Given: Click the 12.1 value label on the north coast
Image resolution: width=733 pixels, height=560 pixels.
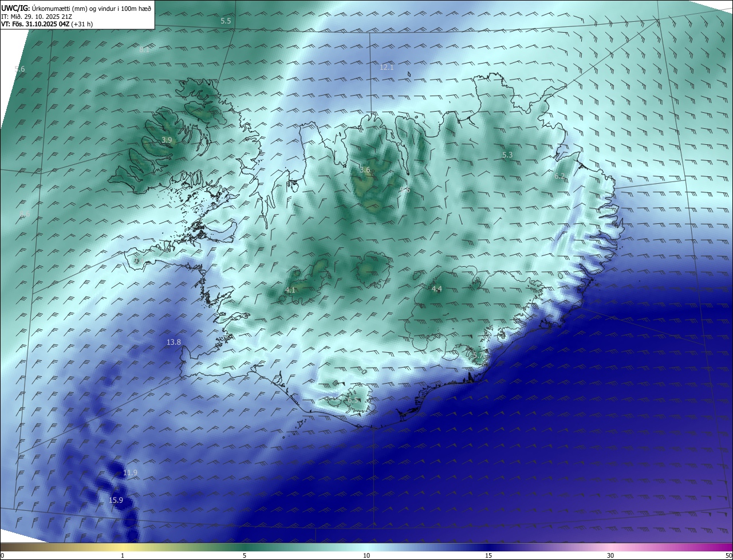Looking at the screenshot, I should coord(387,67).
